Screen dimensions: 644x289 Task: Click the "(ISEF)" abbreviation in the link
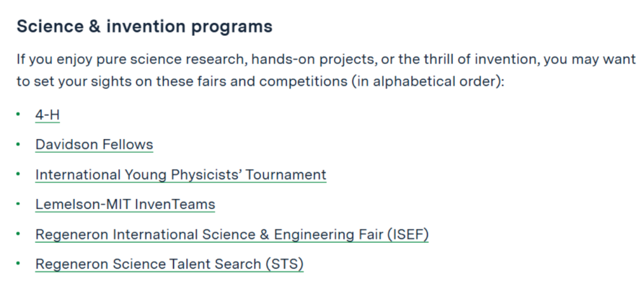(408, 234)
